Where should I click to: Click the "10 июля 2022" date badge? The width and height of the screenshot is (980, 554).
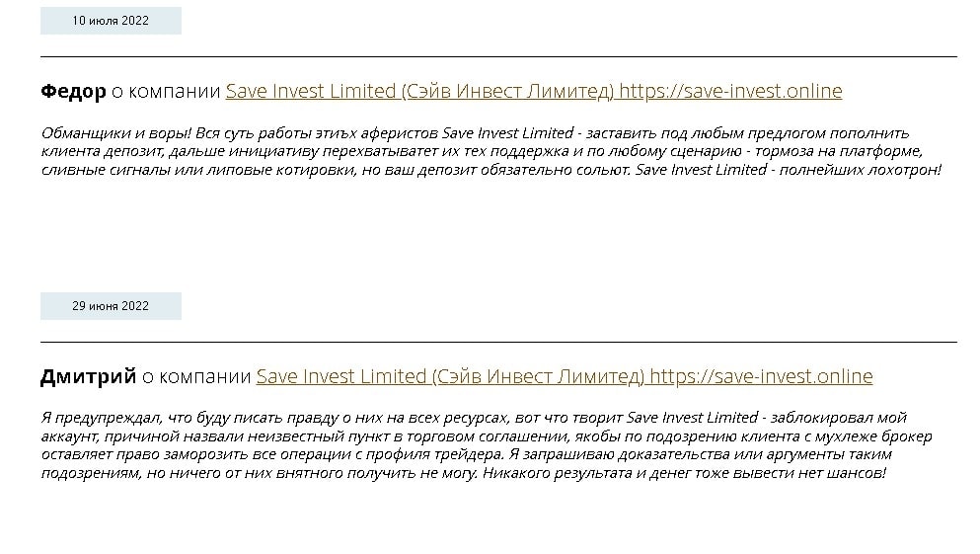[x=111, y=21]
